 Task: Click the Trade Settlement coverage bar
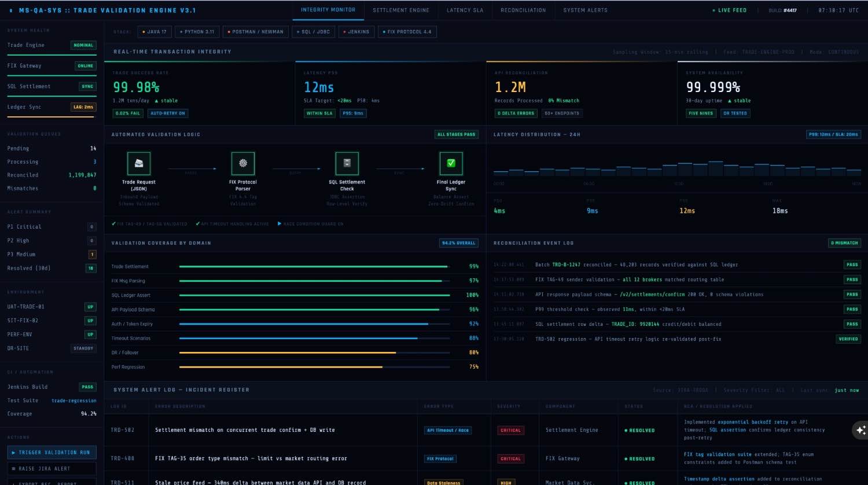pos(314,267)
